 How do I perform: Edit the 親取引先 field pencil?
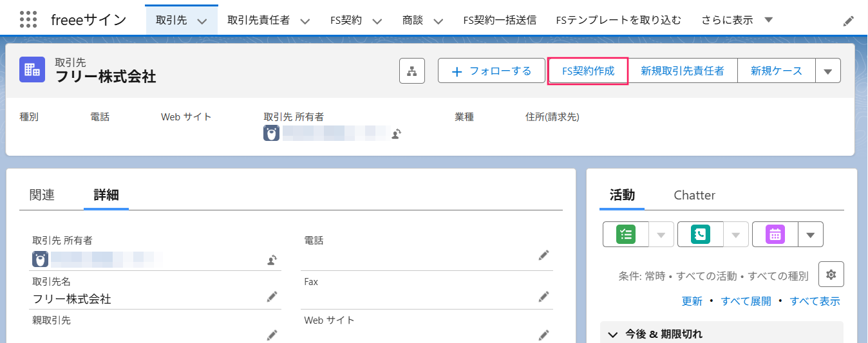pyautogui.click(x=272, y=335)
